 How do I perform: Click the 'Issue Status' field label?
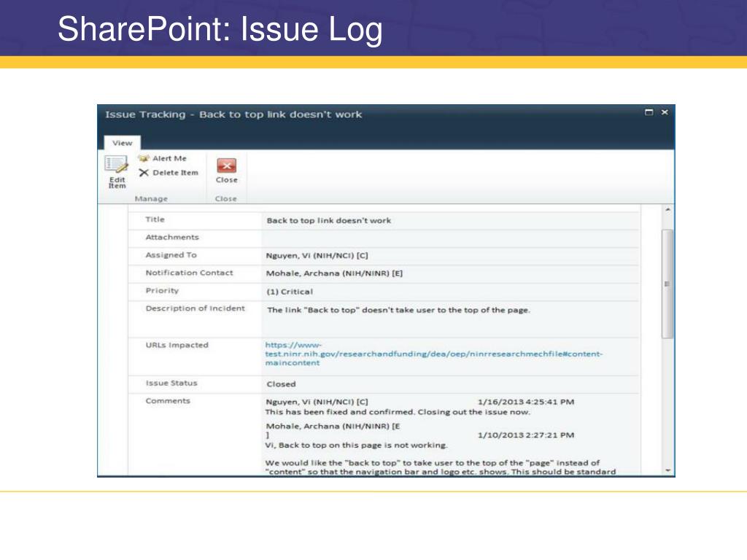(x=171, y=383)
